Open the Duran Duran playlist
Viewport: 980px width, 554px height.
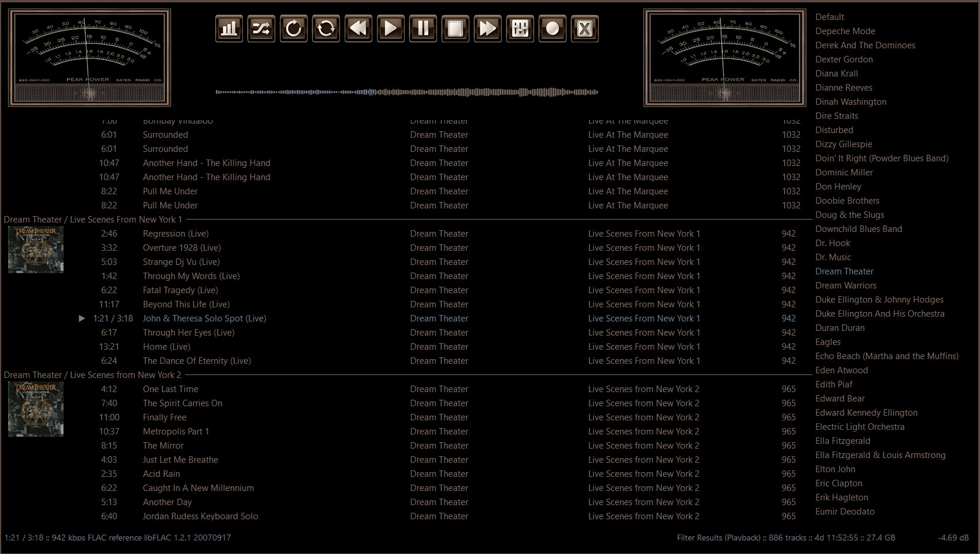pyautogui.click(x=840, y=328)
